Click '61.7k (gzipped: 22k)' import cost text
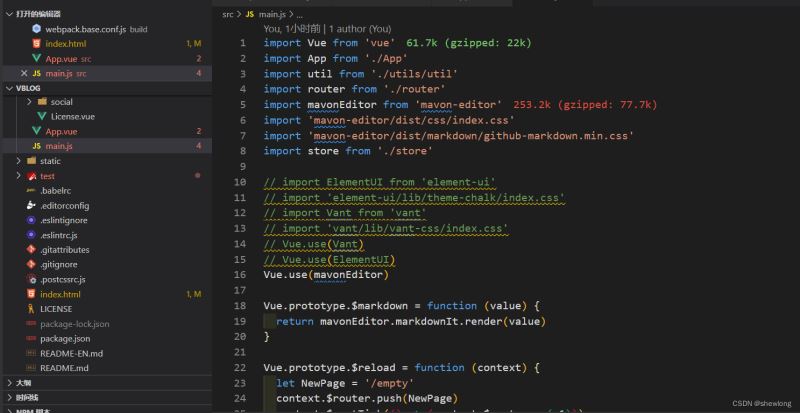800x413 pixels. [469, 43]
